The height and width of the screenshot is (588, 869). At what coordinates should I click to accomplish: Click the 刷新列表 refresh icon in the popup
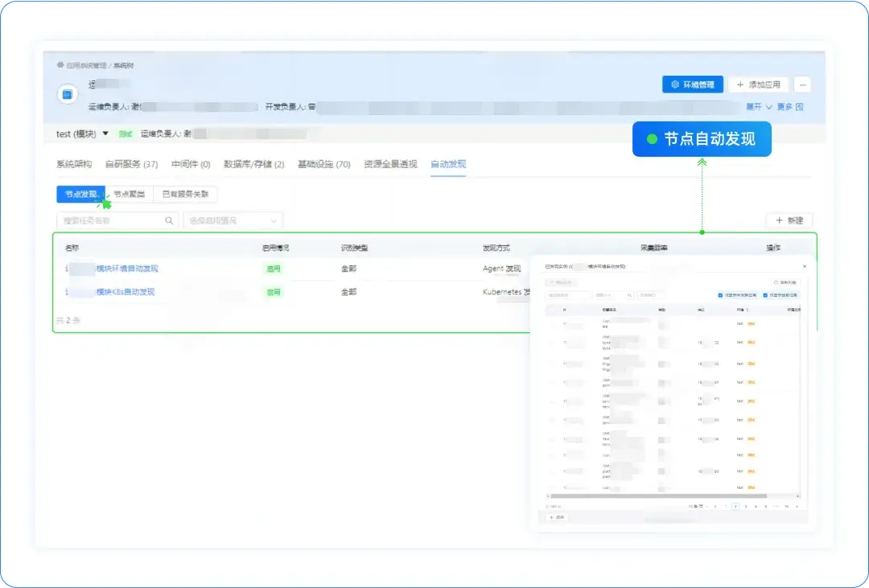pos(775,282)
